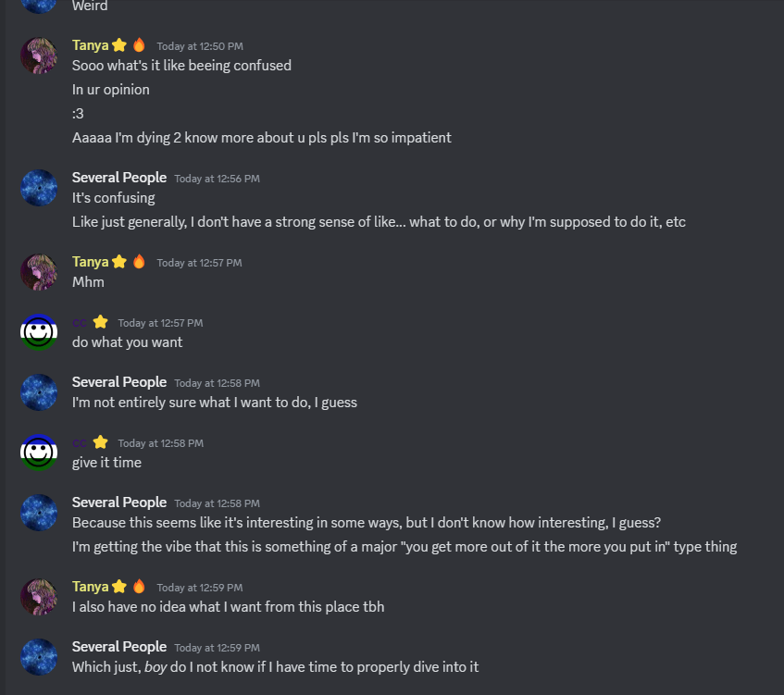
Task: Click the fire badge beside Tanya at 12:50 PM
Action: [139, 45]
